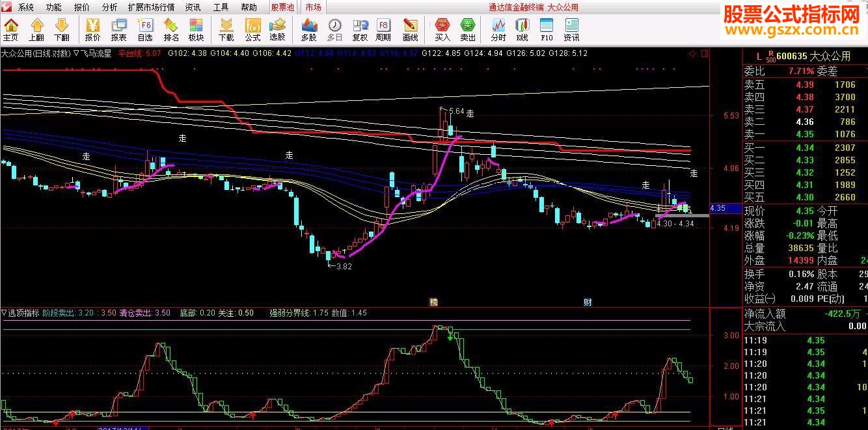Click the red 买入 buy icon
The width and height of the screenshot is (868, 430).
[442, 30]
